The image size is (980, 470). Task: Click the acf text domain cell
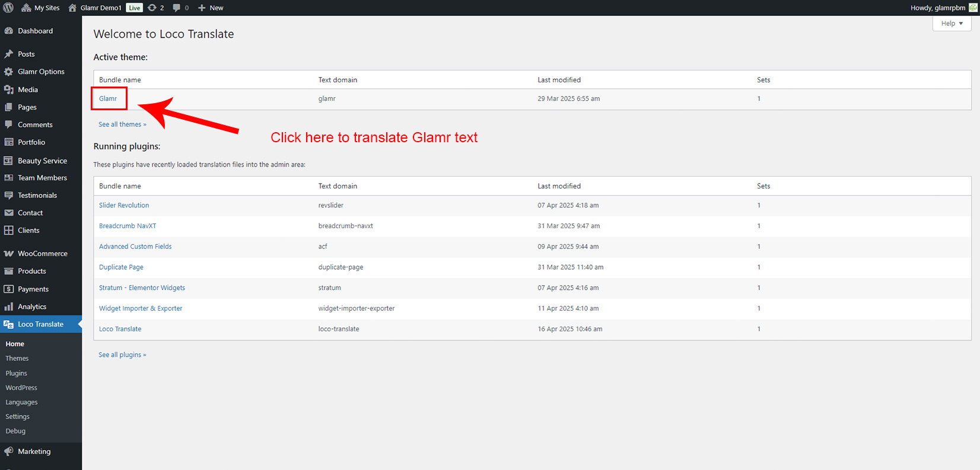pos(323,247)
